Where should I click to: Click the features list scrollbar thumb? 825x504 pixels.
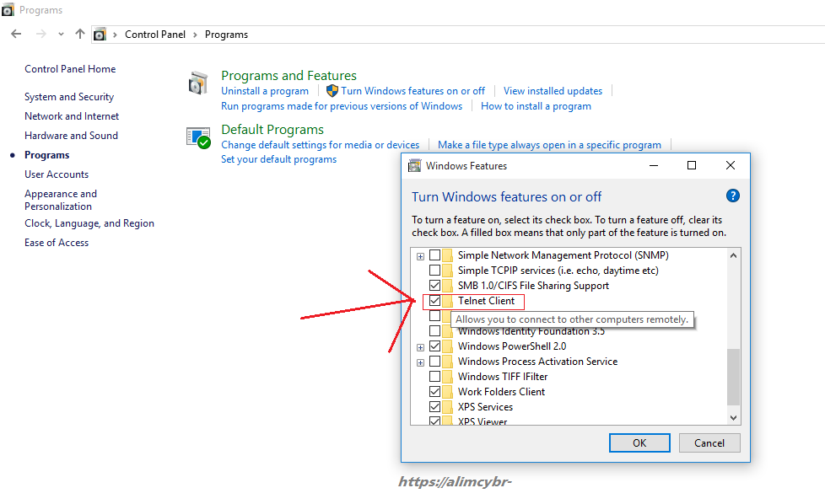[x=733, y=377]
